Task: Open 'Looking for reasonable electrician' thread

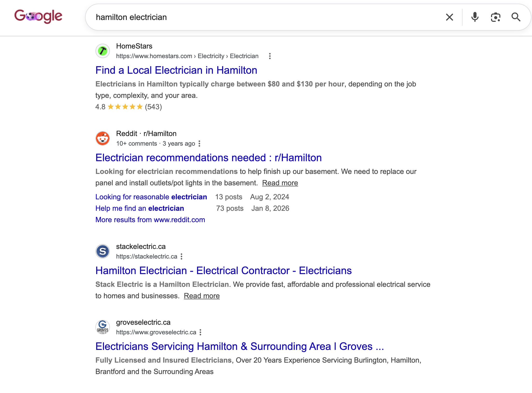Action: point(151,197)
